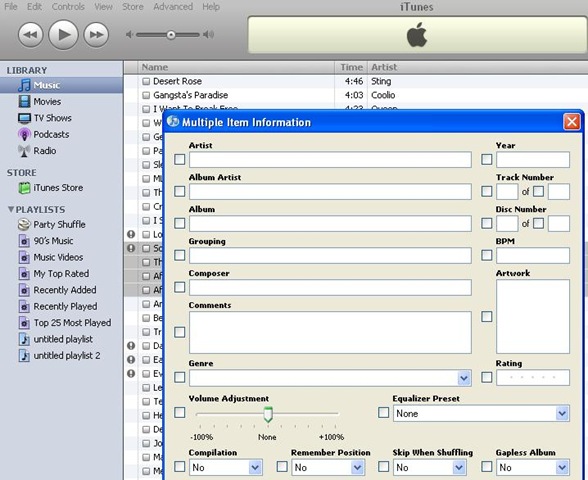Open the Compilation dropdown

pos(255,467)
